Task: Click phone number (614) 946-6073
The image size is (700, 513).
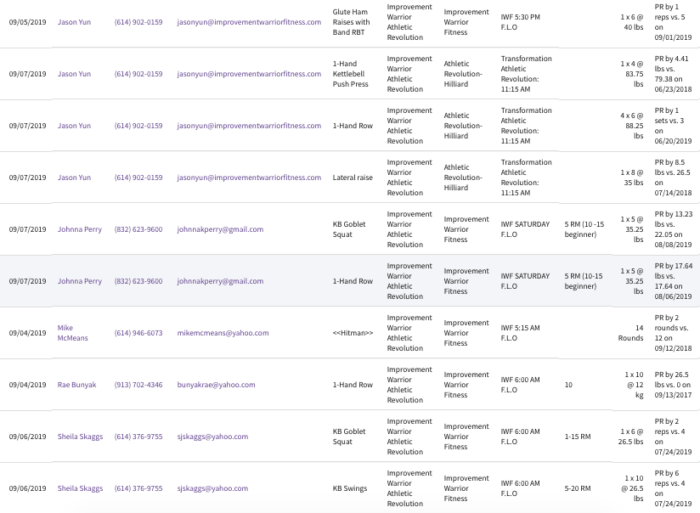Action: point(138,333)
